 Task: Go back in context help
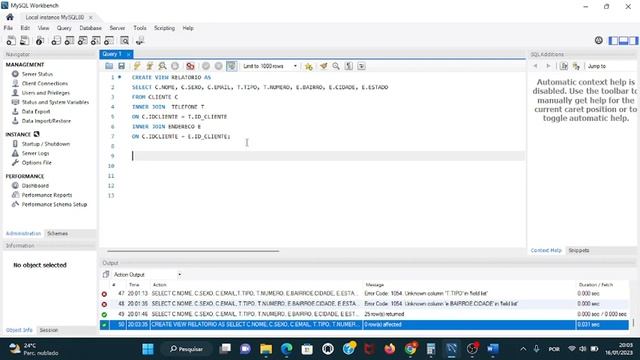click(536, 66)
